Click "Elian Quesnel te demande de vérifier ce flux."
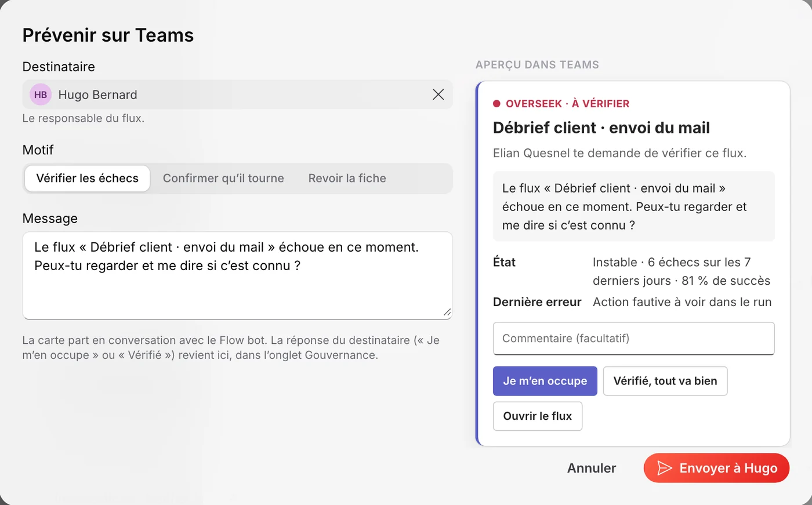 coord(619,153)
